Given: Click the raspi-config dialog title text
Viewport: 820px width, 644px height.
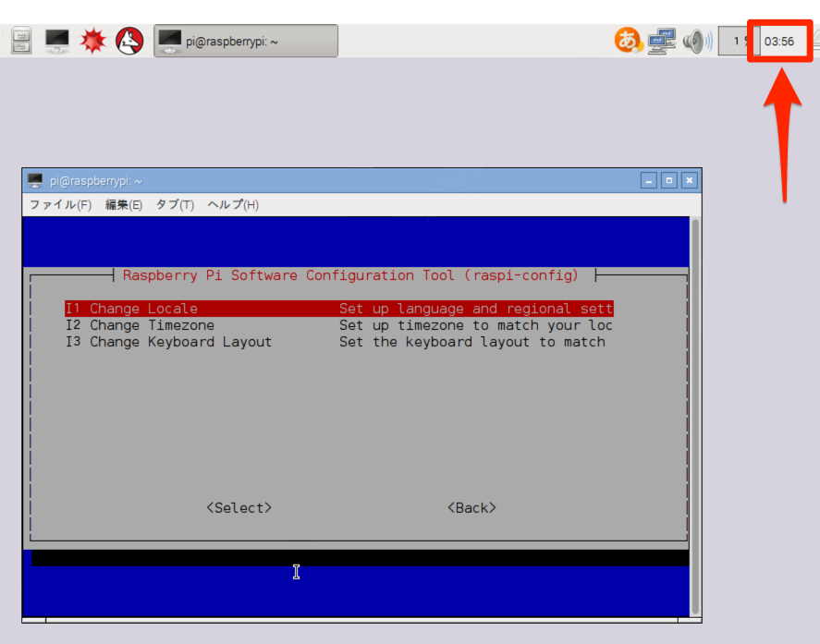Looking at the screenshot, I should (350, 275).
